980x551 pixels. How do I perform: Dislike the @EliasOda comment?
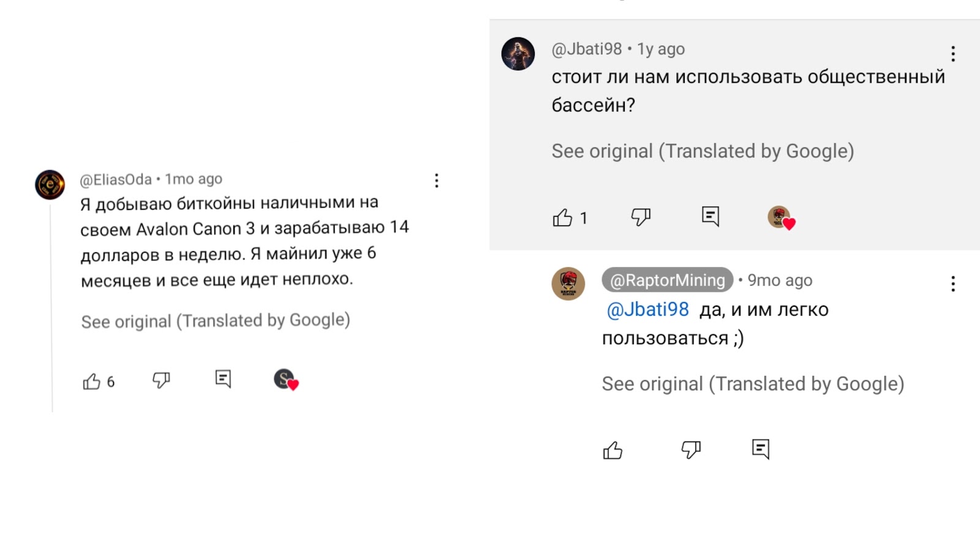point(161,380)
